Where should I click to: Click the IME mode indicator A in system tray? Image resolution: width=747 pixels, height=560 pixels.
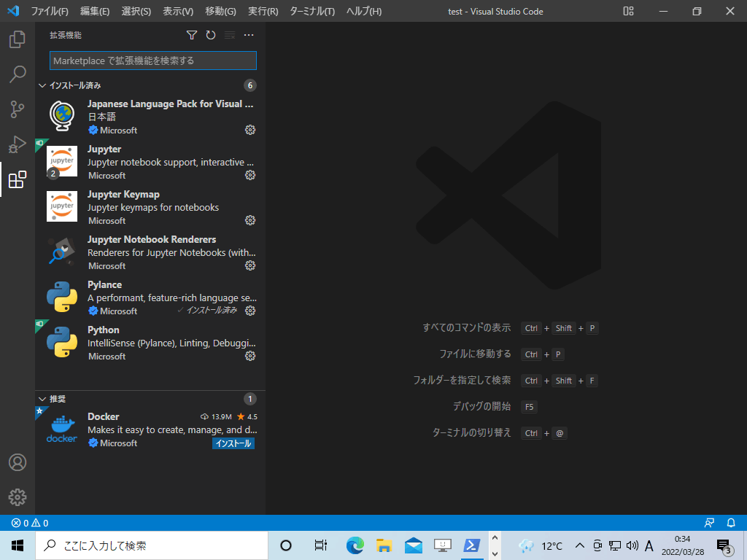pyautogui.click(x=649, y=545)
